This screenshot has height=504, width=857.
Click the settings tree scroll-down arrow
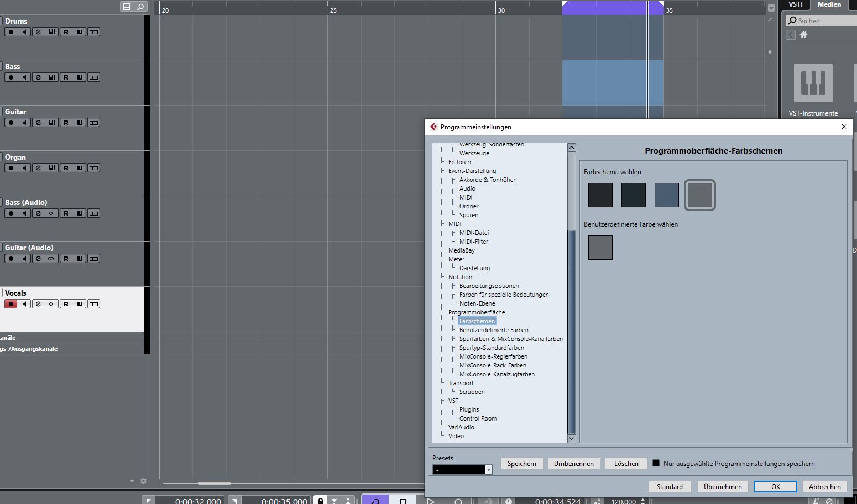tap(572, 439)
